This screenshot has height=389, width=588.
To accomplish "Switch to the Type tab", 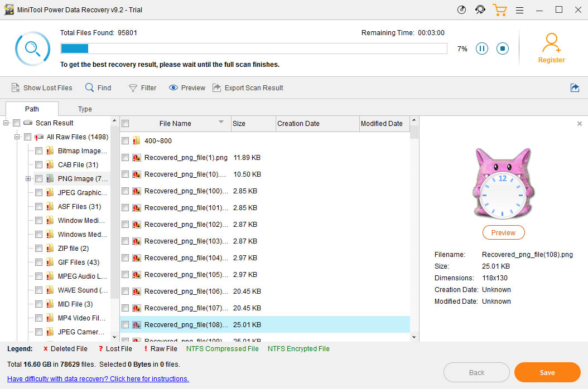I will coord(85,109).
